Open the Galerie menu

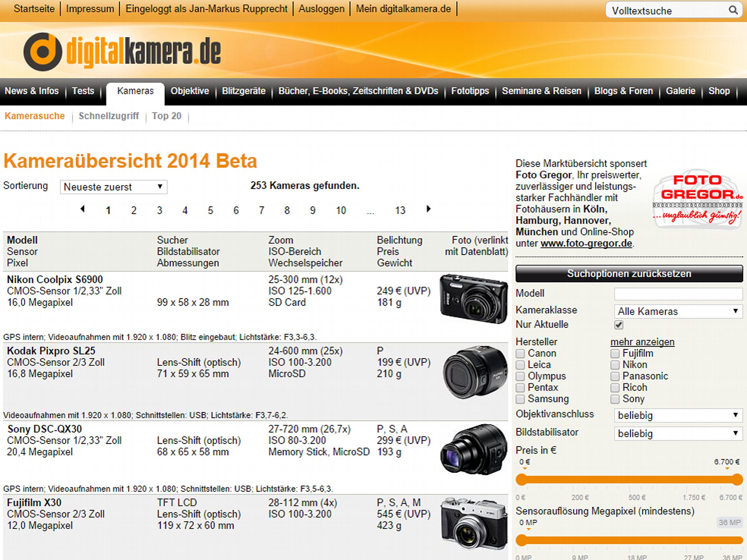(x=681, y=91)
